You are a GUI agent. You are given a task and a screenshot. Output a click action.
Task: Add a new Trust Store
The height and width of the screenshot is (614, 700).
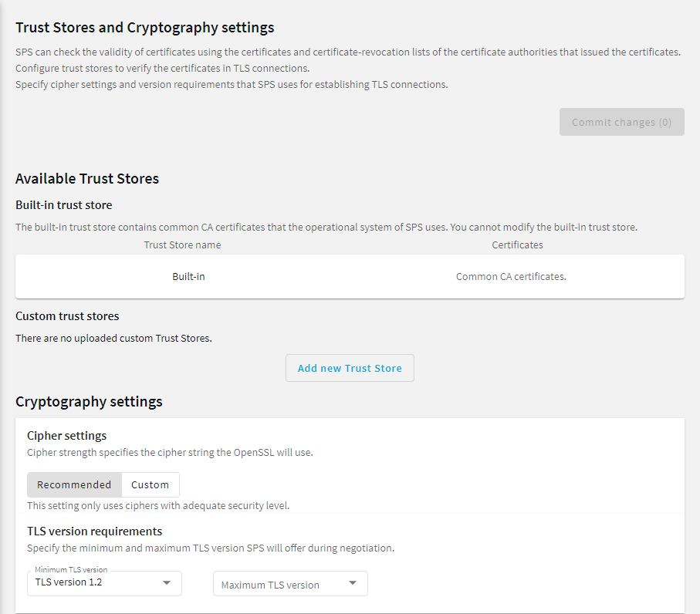350,368
